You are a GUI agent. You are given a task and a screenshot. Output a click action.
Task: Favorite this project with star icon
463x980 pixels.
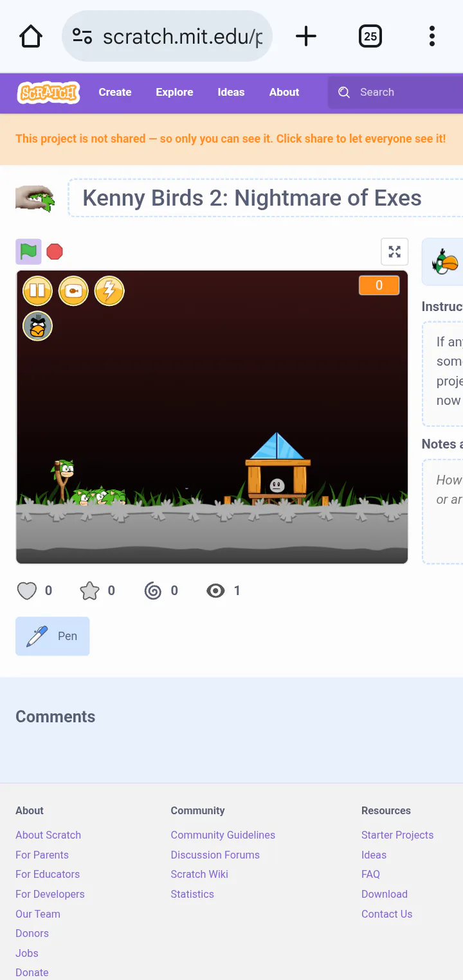click(89, 591)
